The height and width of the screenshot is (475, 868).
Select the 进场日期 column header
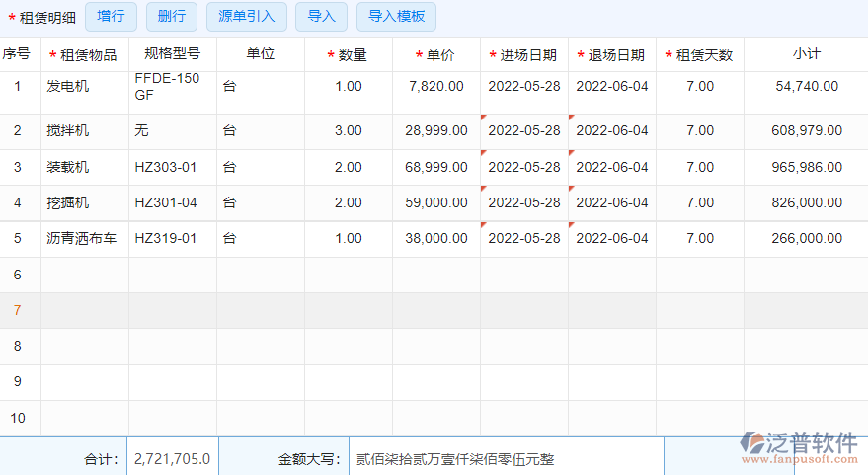pos(524,54)
